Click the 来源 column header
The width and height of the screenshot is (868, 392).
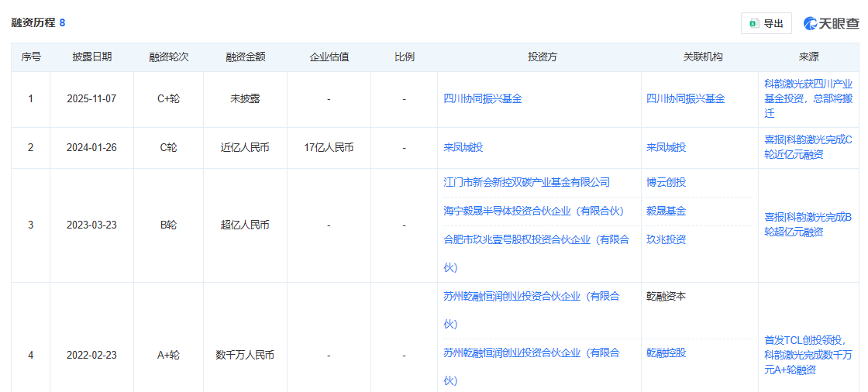coord(809,57)
